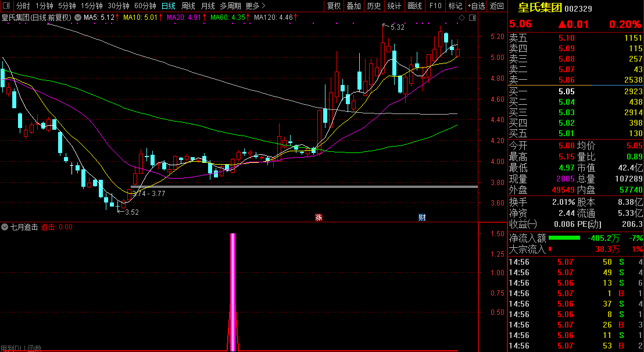Add the stock via +自选

pyautogui.click(x=476, y=6)
